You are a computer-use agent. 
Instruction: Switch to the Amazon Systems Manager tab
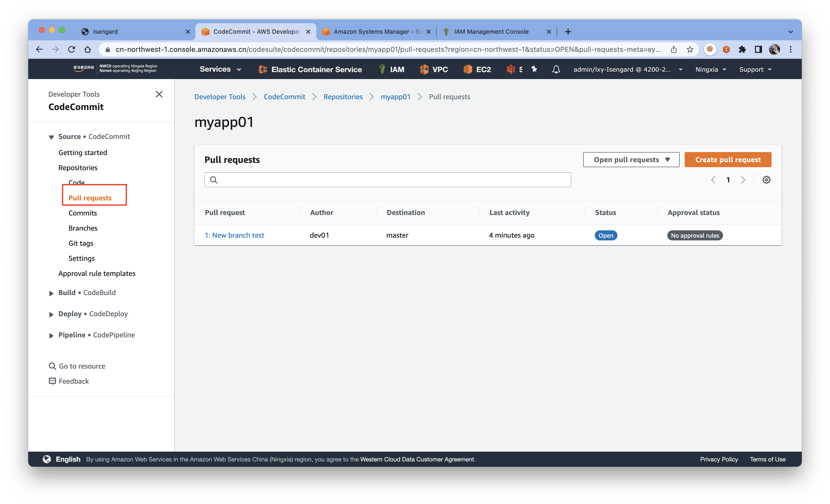tap(376, 32)
